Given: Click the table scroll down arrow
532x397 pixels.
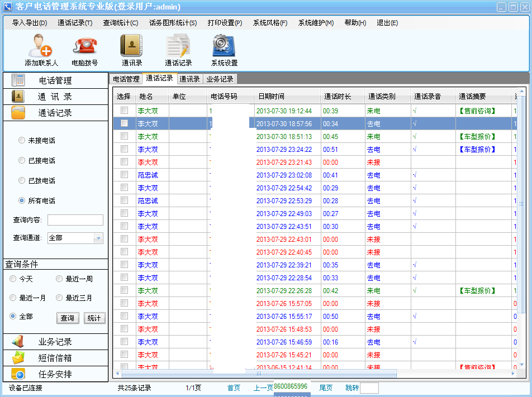Looking at the screenshot, I should pyautogui.click(x=521, y=365).
